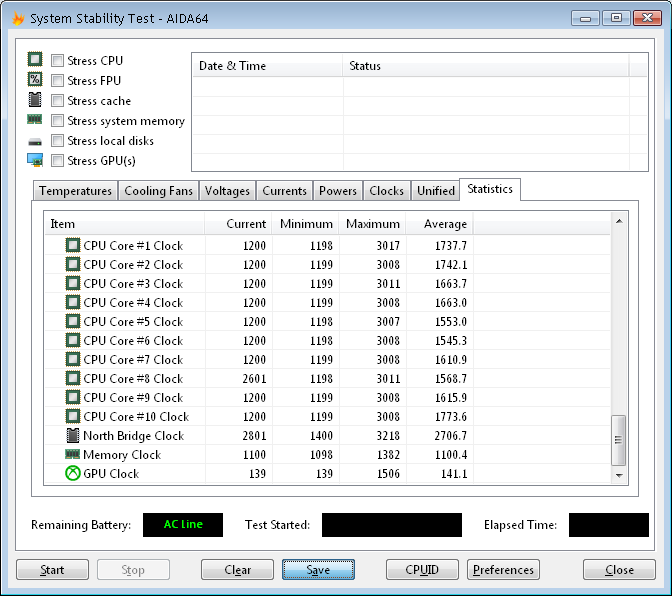Image resolution: width=672 pixels, height=596 pixels.
Task: Enable the Stress local disks checkbox
Action: tap(57, 141)
